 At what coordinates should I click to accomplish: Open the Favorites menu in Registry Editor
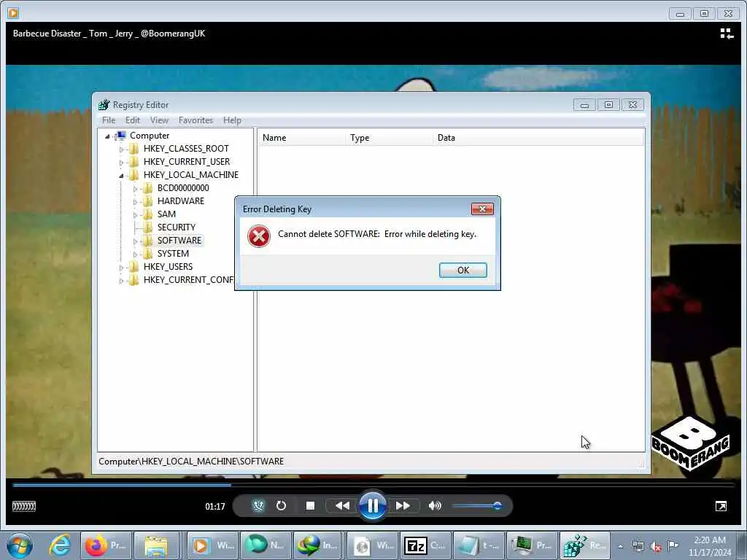pos(196,120)
